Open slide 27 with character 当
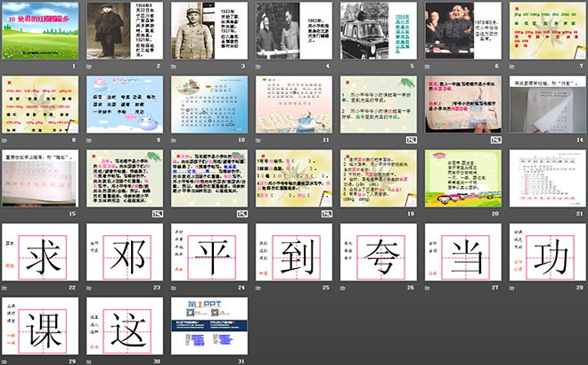 pos(463,252)
